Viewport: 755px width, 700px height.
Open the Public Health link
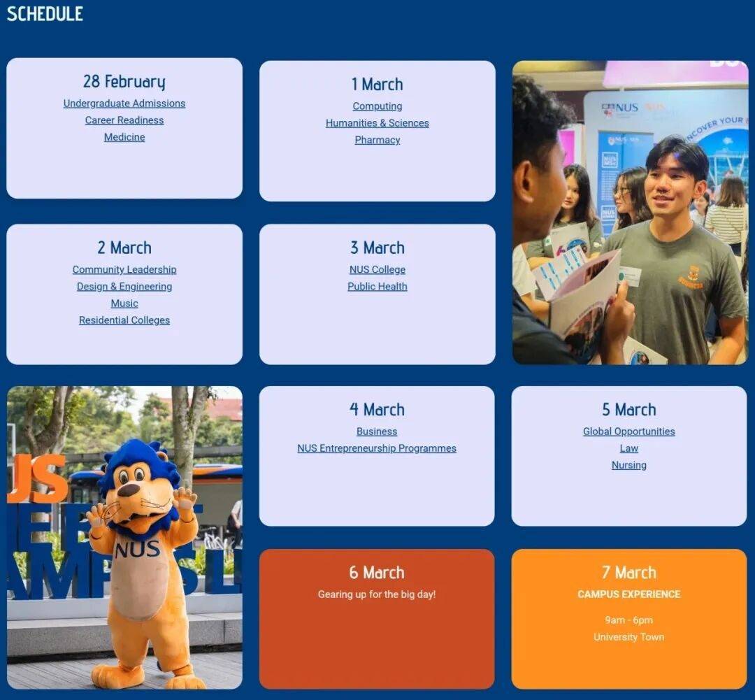tap(377, 287)
